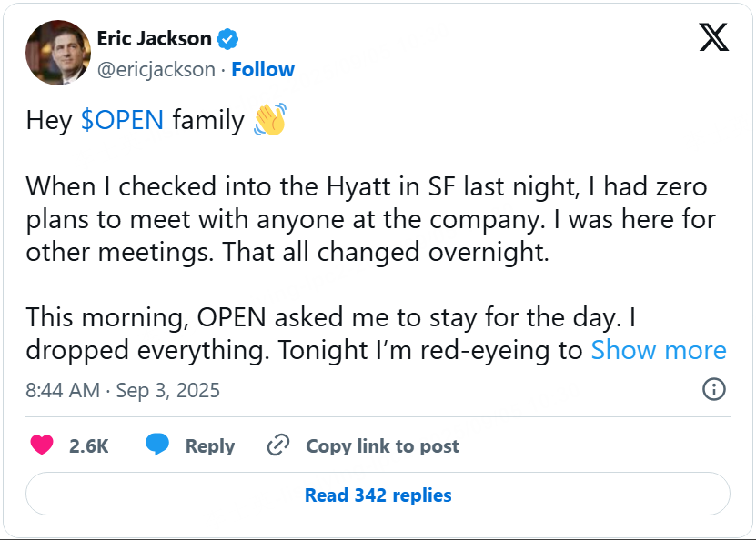Open Read 342 replies

(x=378, y=495)
